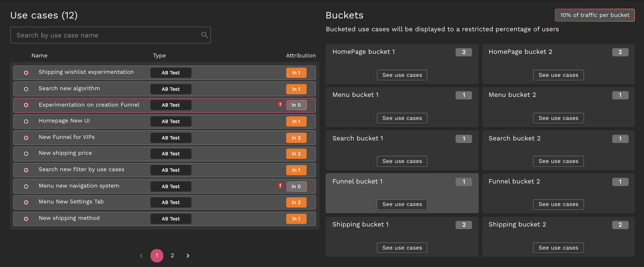This screenshot has height=267, width=644.
Task: Select radio for Search new filter by use cases
Action: click(x=26, y=170)
